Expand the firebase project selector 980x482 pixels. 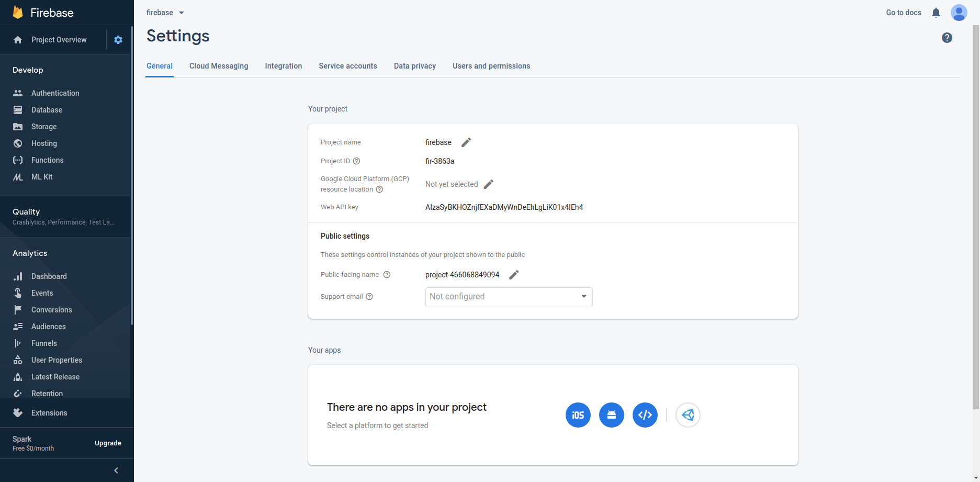(165, 13)
